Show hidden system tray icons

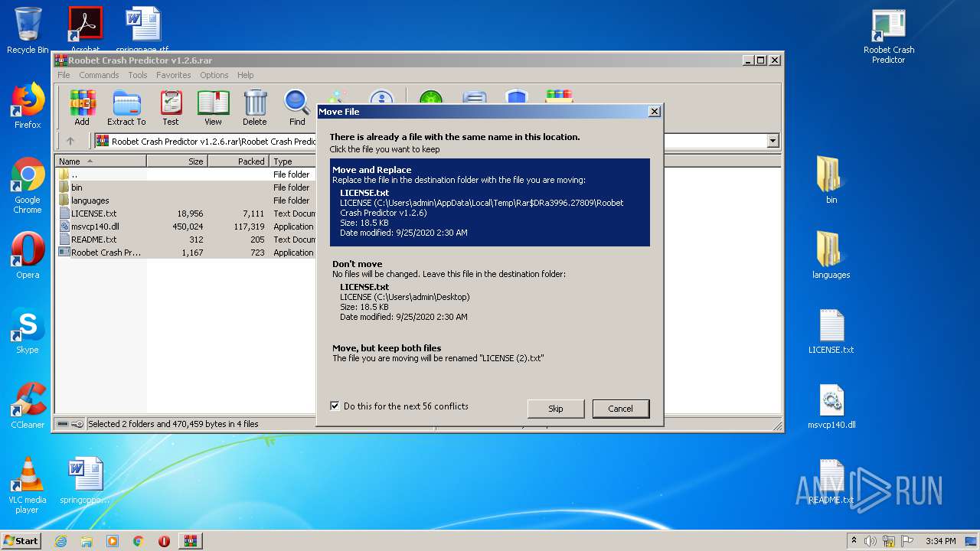click(853, 541)
